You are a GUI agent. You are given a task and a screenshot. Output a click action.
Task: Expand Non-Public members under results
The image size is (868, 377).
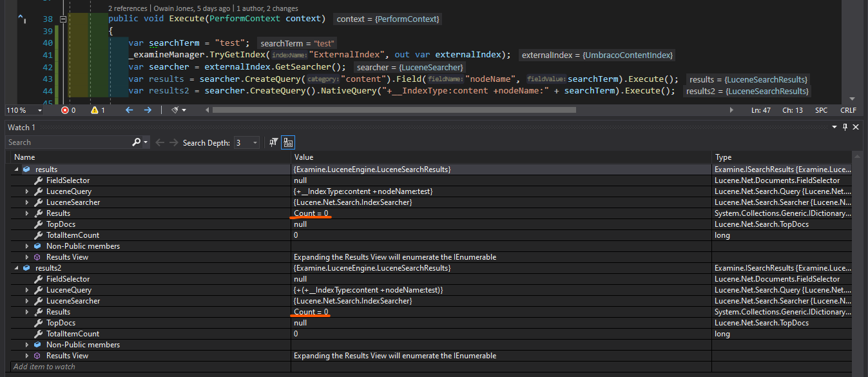[x=27, y=246]
